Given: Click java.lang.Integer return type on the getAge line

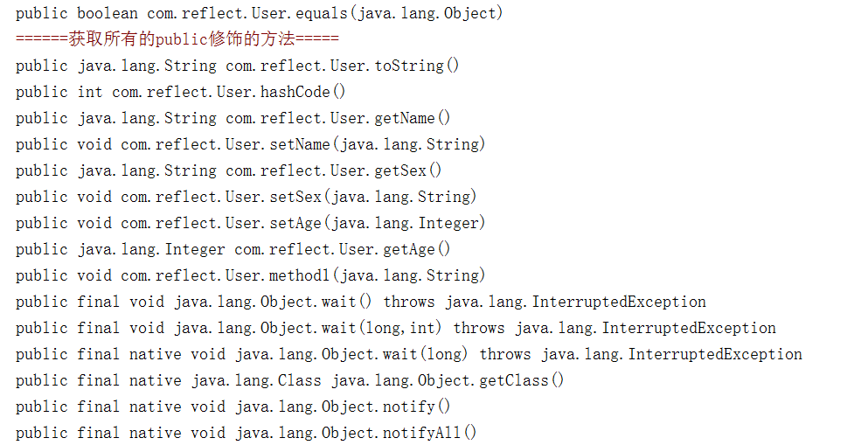Looking at the screenshot, I should pyautogui.click(x=150, y=249).
